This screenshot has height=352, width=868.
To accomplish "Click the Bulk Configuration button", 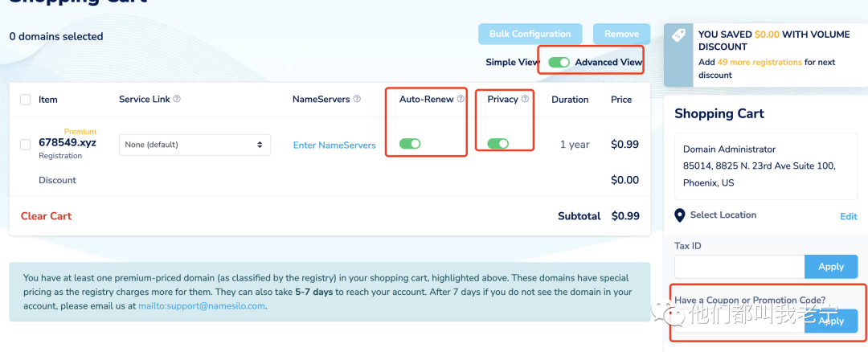I will (x=530, y=34).
